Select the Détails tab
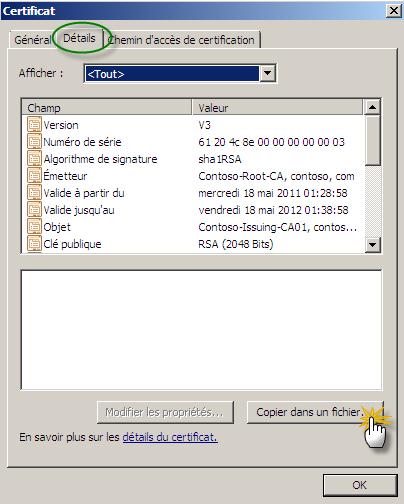The height and width of the screenshot is (504, 404). [x=79, y=38]
